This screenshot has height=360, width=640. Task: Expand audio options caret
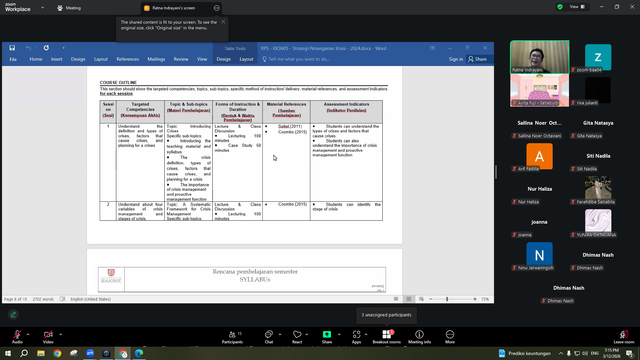coord(28,334)
